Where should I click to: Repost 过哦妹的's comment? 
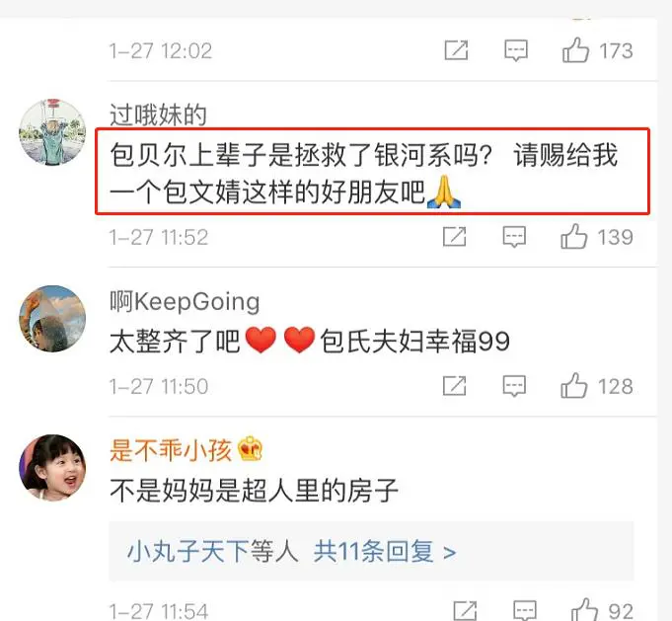click(x=454, y=236)
